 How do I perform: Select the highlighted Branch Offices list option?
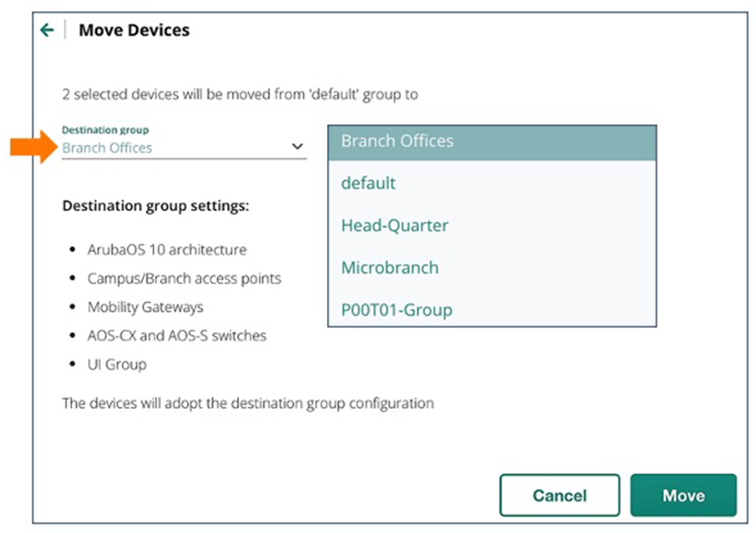(491, 141)
